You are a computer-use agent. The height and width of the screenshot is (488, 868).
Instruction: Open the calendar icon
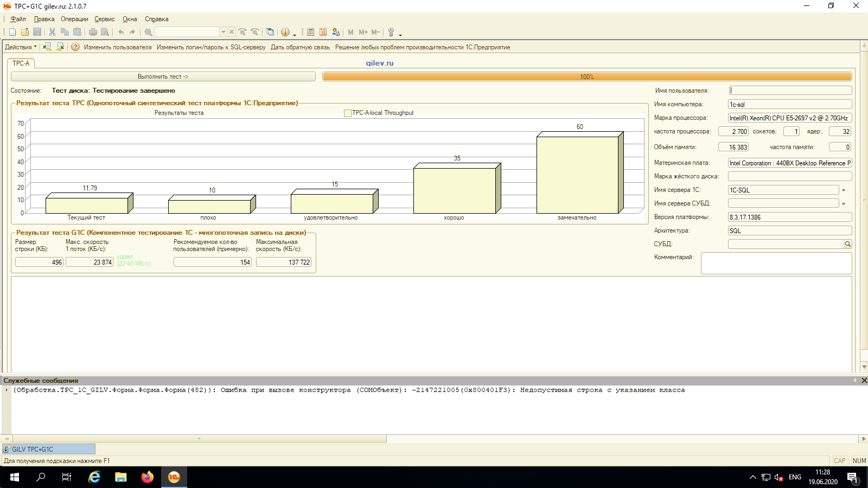click(323, 32)
